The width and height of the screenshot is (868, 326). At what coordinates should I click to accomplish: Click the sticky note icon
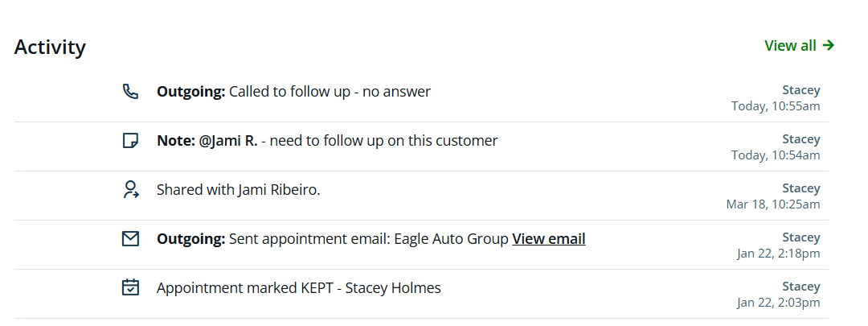(130, 141)
